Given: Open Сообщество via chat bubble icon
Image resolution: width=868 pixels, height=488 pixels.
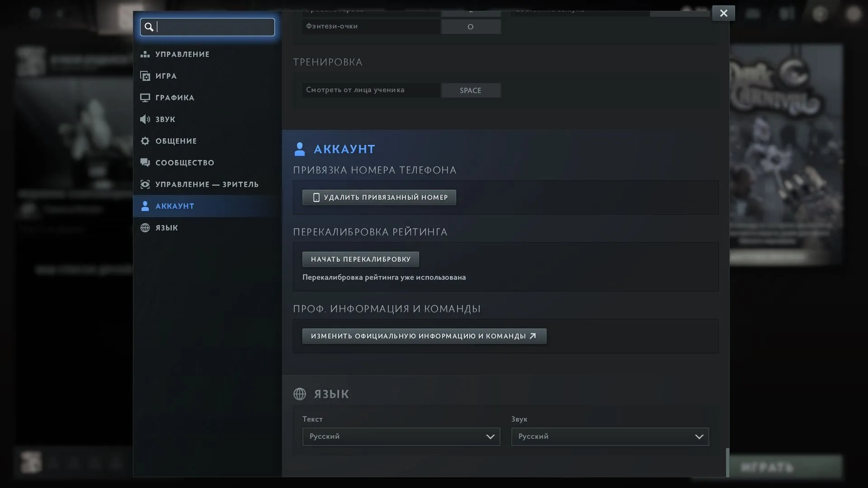Looking at the screenshot, I should pos(145,163).
